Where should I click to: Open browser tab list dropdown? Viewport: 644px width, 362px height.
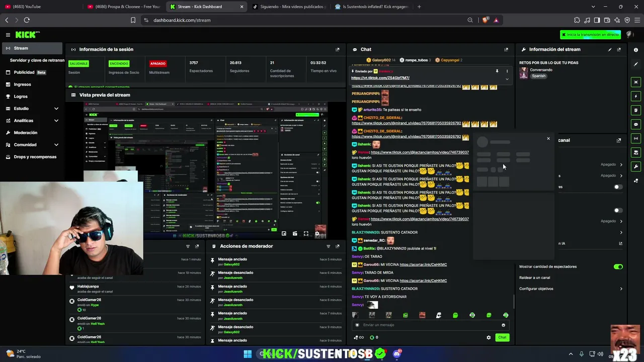(x=593, y=7)
